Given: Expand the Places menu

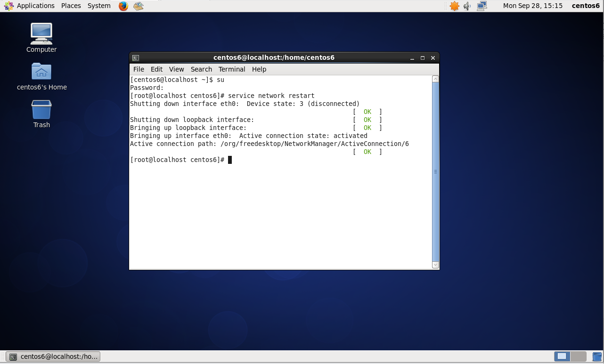Looking at the screenshot, I should tap(71, 6).
